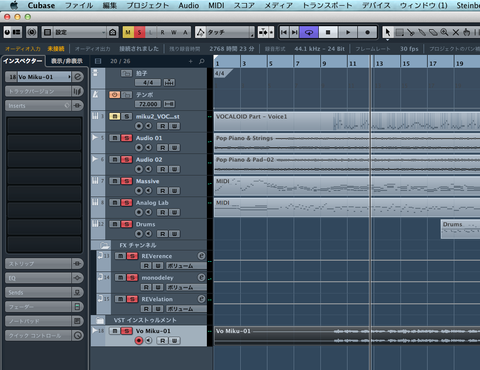The width and height of the screenshot is (480, 370).
Task: Click the transport Record button
Action: 367,32
